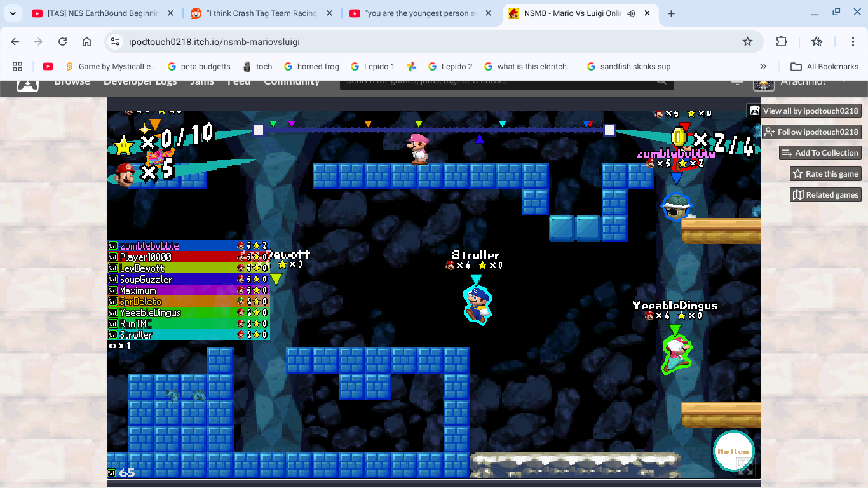Click the orange marker on the level track
This screenshot has height=488, width=868.
pos(368,125)
